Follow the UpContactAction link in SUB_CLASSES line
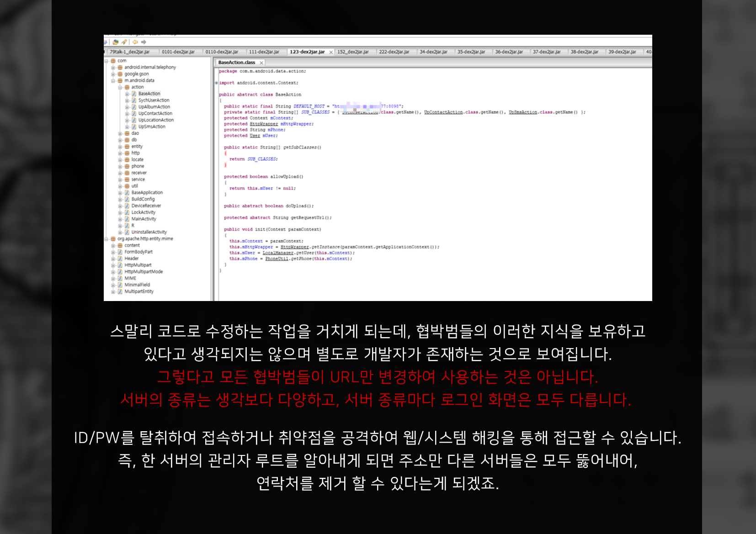Image resolution: width=756 pixels, height=534 pixels. [443, 112]
